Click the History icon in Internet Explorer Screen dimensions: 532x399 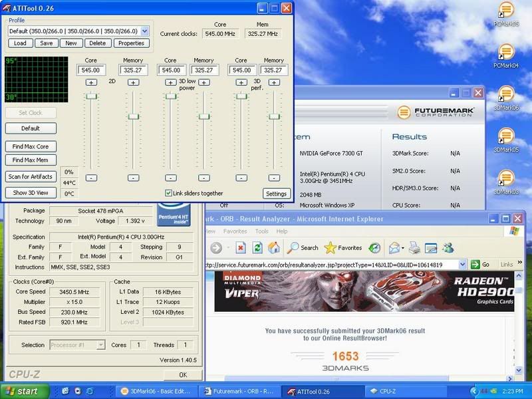coord(374,248)
